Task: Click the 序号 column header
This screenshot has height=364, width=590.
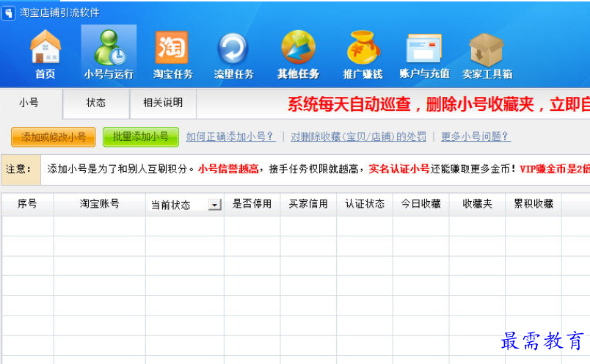Action: pos(27,204)
